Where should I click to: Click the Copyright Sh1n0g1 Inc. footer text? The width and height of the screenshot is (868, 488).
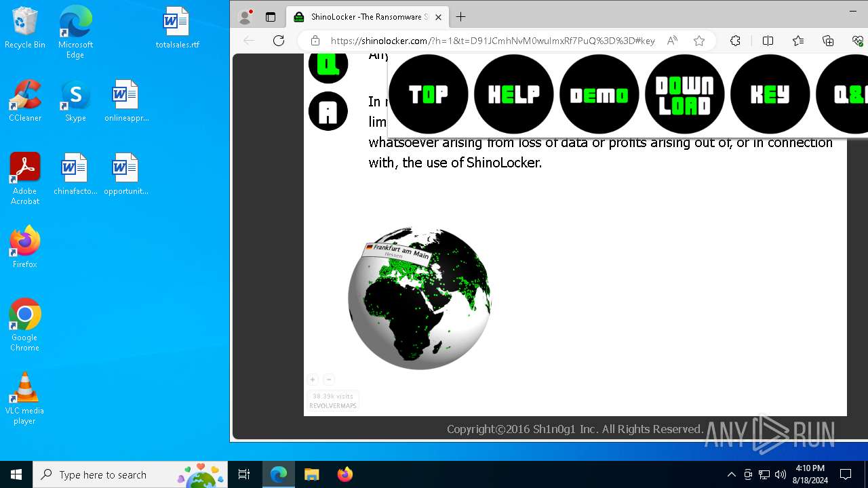coord(575,429)
